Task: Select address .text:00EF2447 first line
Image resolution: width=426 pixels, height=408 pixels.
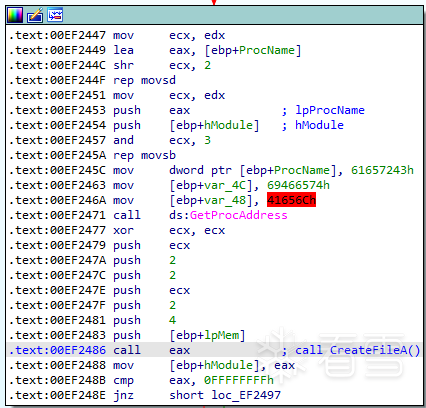Action: [57, 35]
